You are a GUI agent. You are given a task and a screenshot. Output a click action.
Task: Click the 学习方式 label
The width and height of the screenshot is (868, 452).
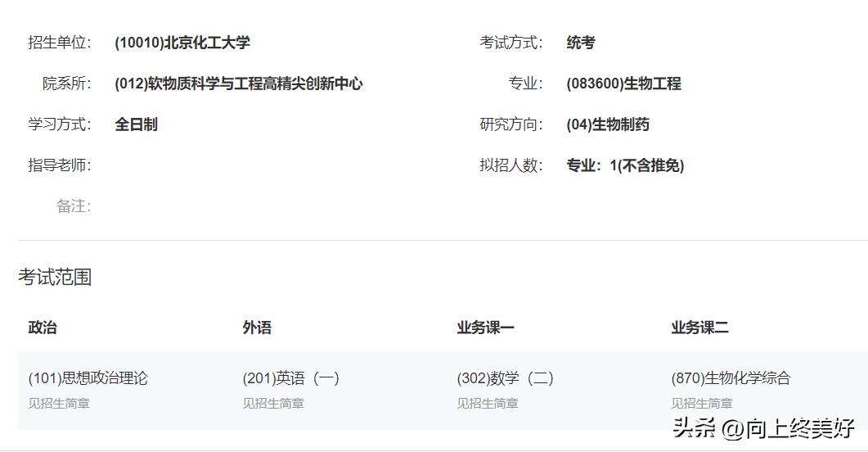(x=60, y=124)
